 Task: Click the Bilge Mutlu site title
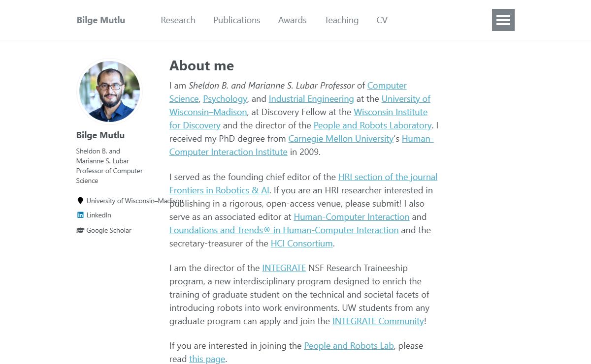pyautogui.click(x=101, y=20)
